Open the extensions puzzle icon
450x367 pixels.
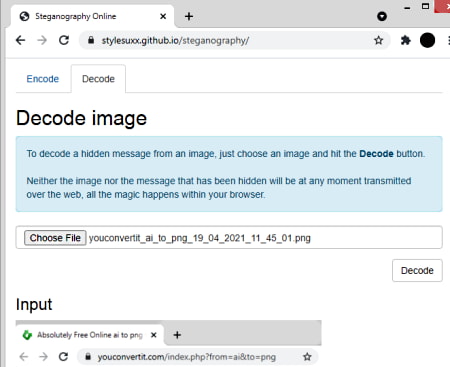[x=405, y=40]
